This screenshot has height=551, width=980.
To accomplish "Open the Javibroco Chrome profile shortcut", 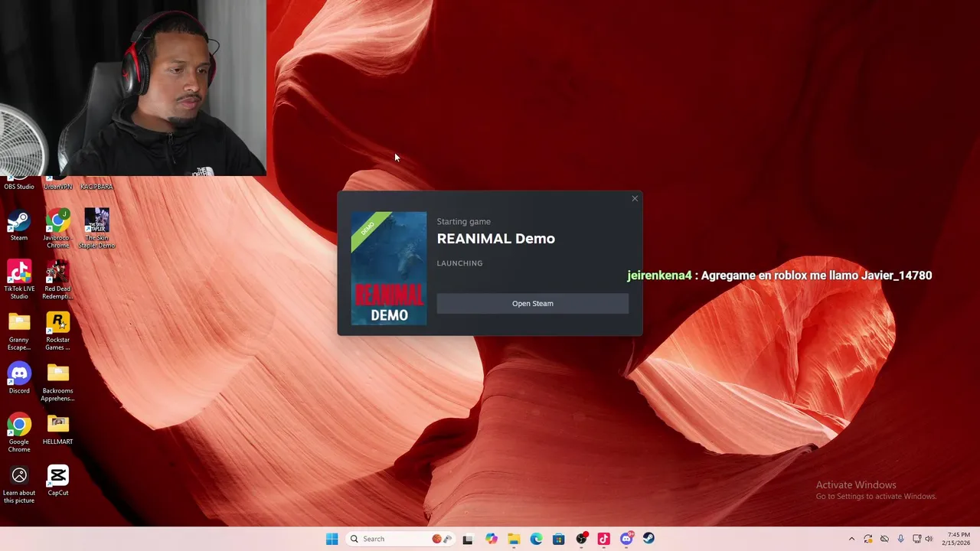I will pos(57,228).
